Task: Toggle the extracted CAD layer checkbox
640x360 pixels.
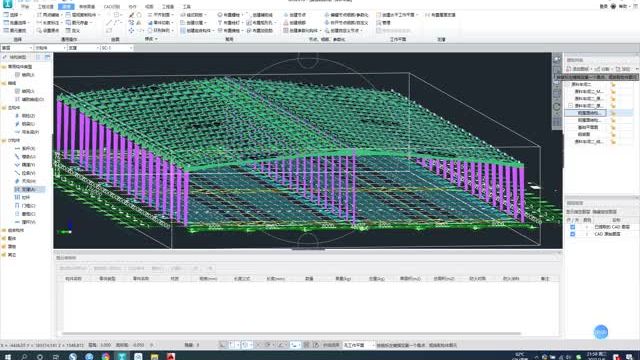Action: [572, 227]
